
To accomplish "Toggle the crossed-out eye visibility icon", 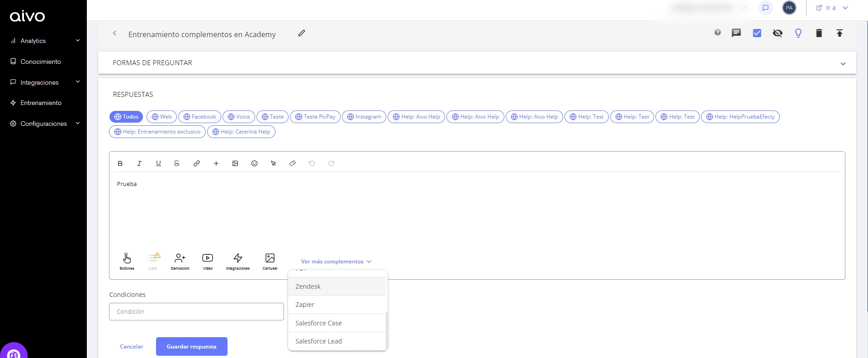I will [778, 33].
